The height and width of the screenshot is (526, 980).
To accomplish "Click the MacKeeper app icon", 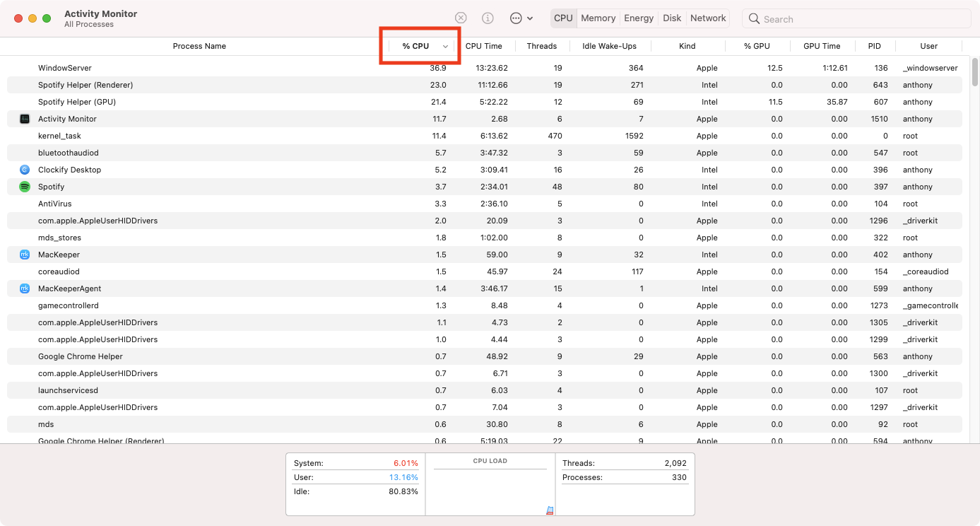I will (25, 255).
